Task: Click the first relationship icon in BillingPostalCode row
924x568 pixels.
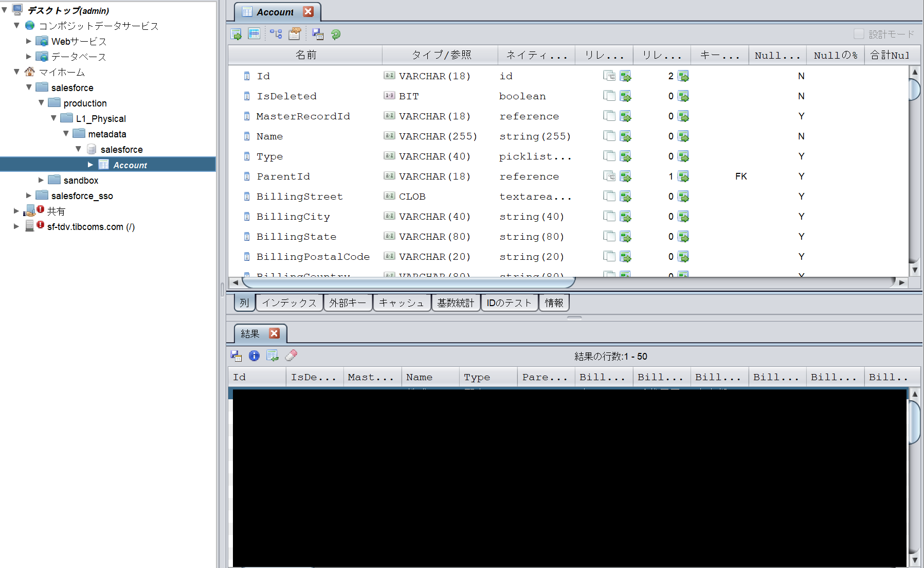Action: coord(609,257)
